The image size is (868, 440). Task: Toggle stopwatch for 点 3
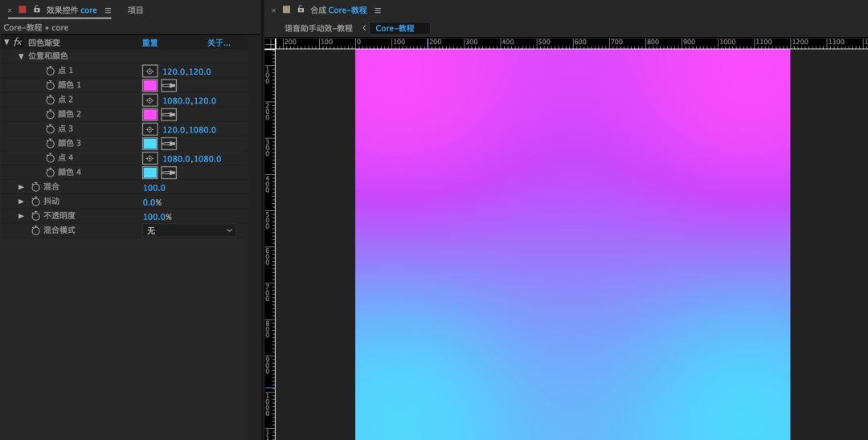pos(51,128)
